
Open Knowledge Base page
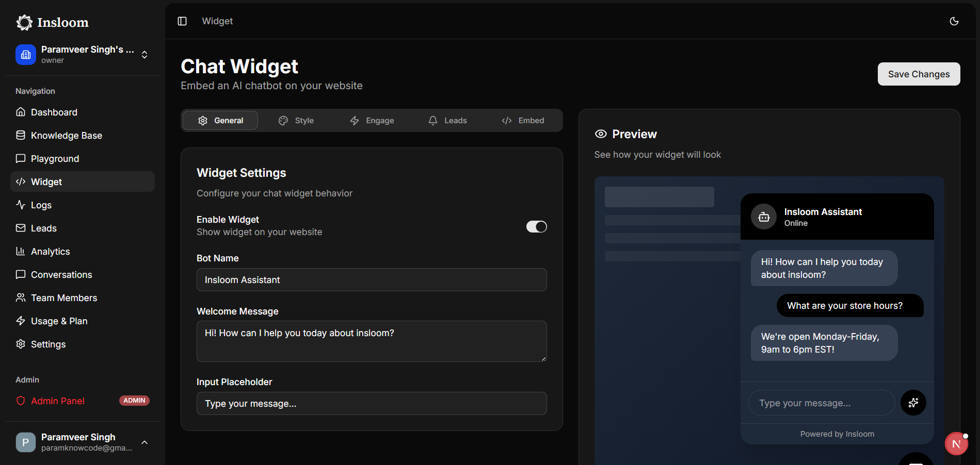83,135
